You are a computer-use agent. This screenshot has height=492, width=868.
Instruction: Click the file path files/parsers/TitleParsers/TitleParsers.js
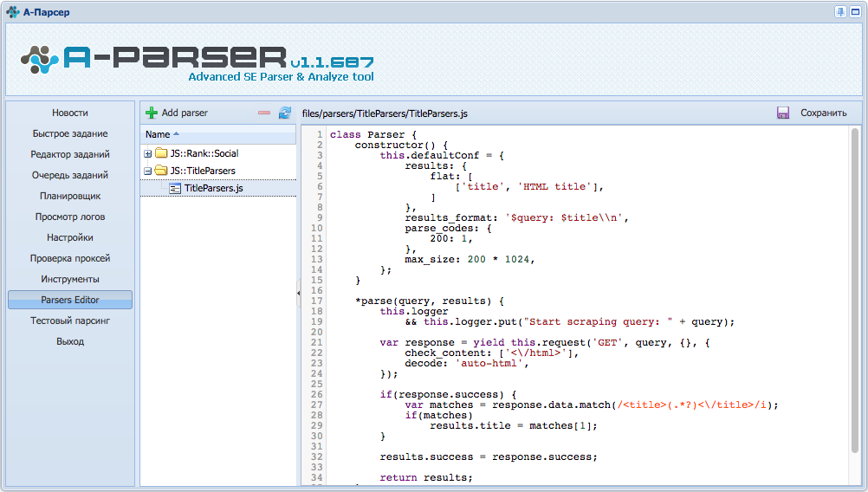[385, 113]
